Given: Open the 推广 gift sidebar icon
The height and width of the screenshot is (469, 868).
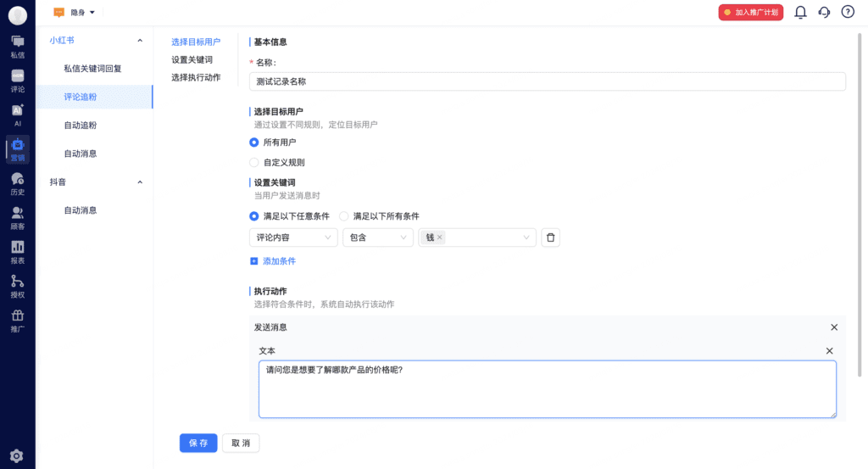Looking at the screenshot, I should [18, 321].
